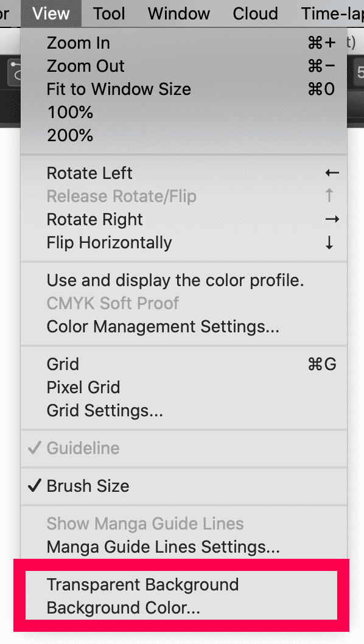Select Zoom In from the View menu

tap(78, 43)
